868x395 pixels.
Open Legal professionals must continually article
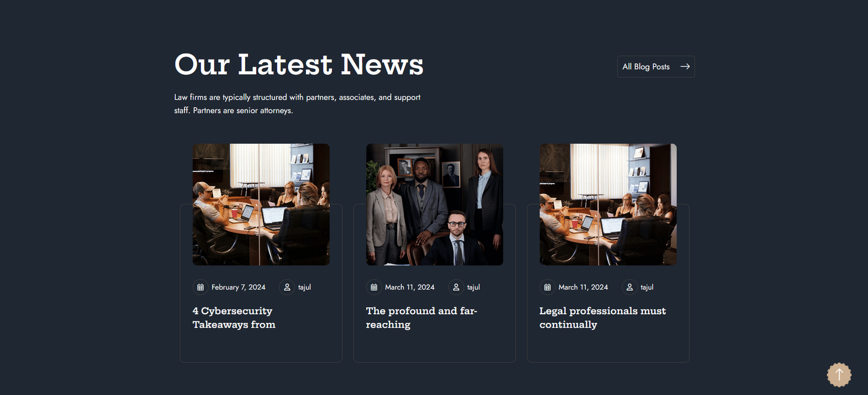(602, 318)
